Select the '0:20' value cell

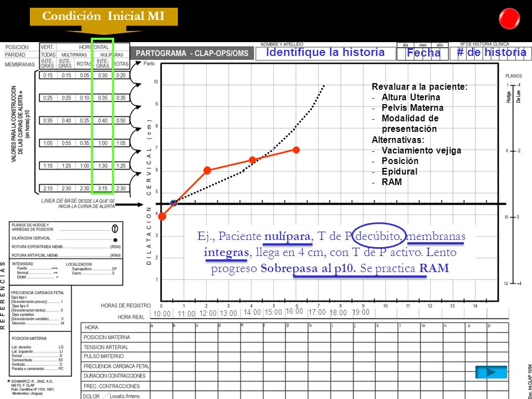121,75
